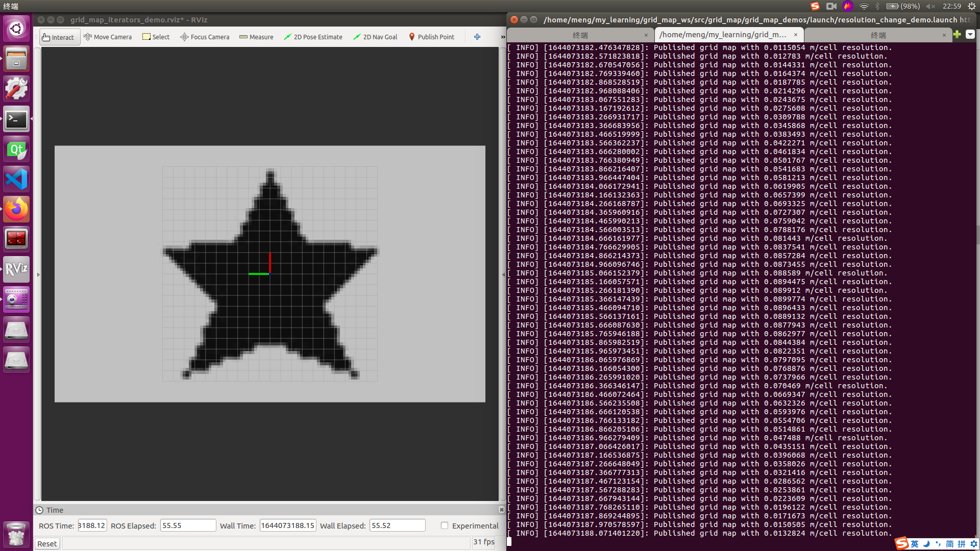Pick the Measure tool
Viewport: 980px width, 551px height.
(256, 37)
